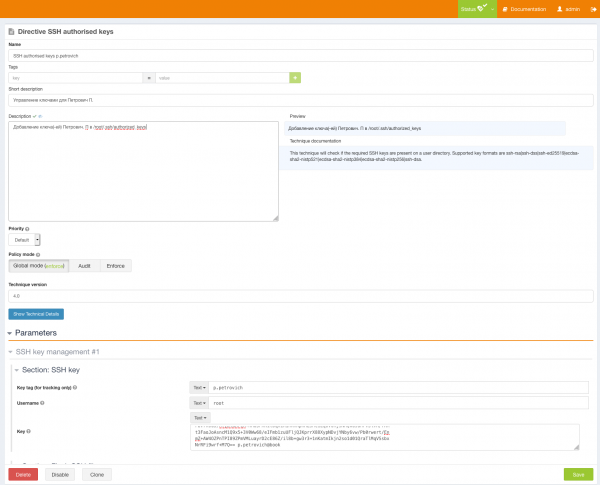Click the directive Name input field
Viewport: 600px width, 485px height.
(x=300, y=56)
